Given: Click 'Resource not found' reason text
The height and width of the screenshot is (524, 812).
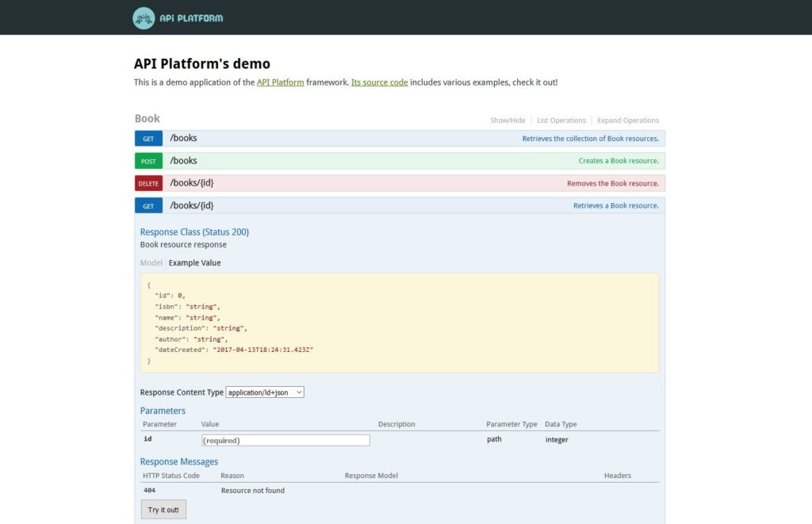Looking at the screenshot, I should (x=253, y=491).
